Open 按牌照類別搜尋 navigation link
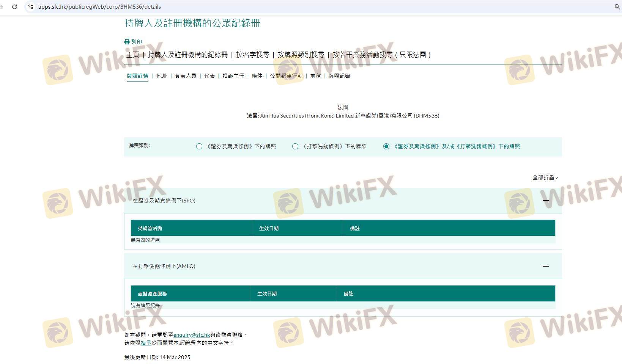The width and height of the screenshot is (622, 364). pyautogui.click(x=301, y=55)
